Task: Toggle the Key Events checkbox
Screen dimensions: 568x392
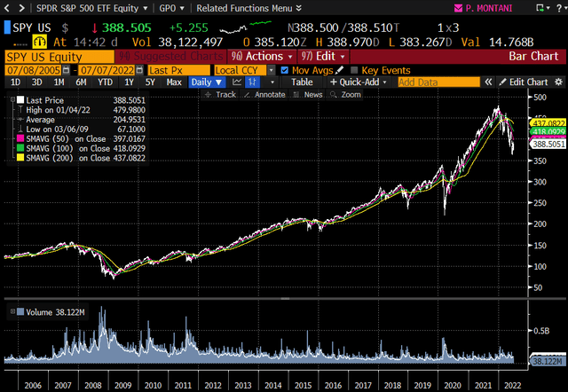Action: click(354, 70)
